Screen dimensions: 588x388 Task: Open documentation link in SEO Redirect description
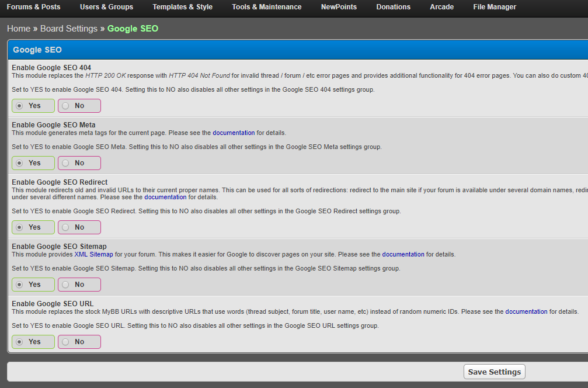pos(165,198)
